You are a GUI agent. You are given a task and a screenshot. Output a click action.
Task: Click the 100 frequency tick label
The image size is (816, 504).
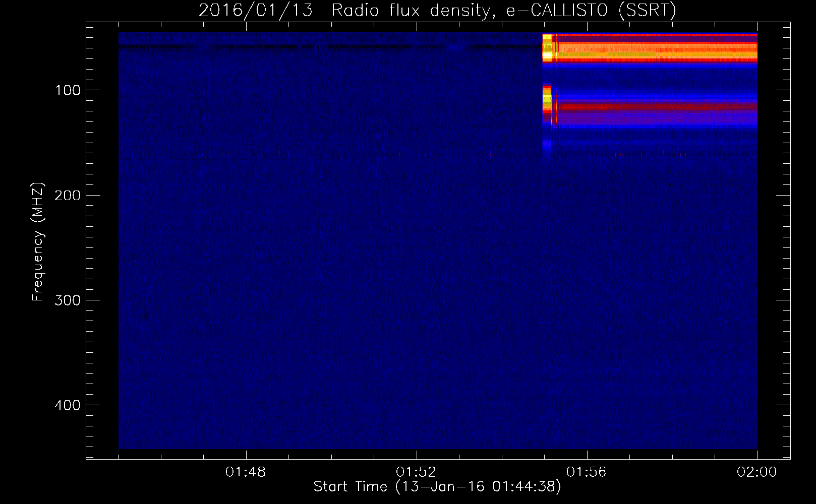68,90
